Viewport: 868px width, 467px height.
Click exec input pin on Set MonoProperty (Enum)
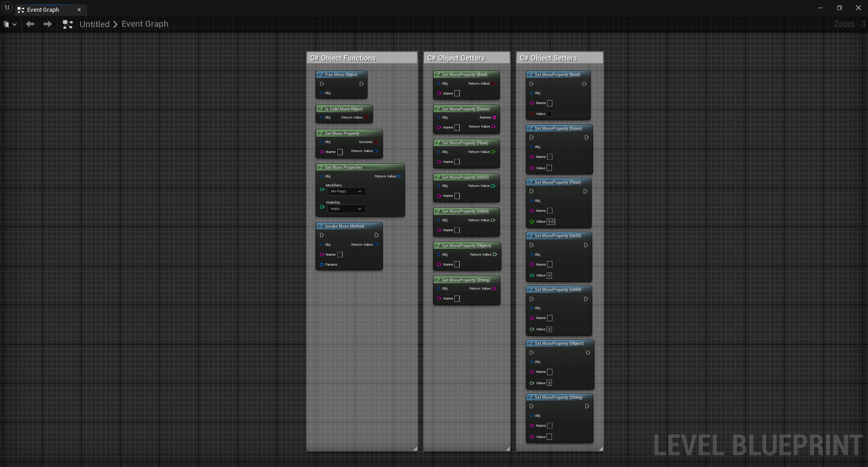[x=532, y=138]
